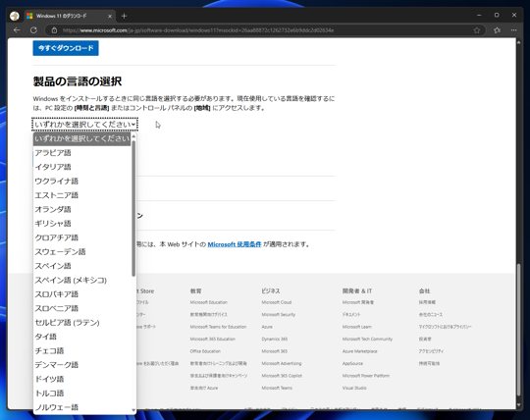Viewport: 530px width, 420px height.
Task: Open the Microsoft Advertising footer link
Action: 282,363
